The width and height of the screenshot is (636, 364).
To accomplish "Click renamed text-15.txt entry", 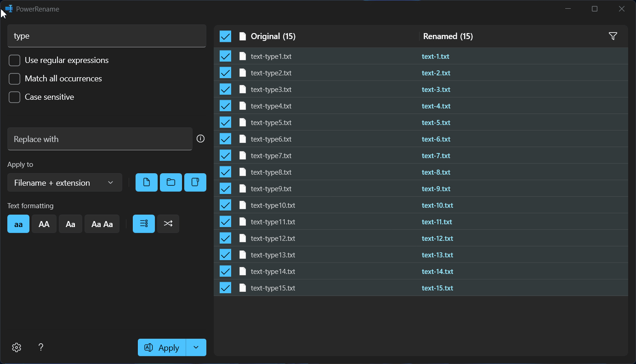I will click(437, 288).
